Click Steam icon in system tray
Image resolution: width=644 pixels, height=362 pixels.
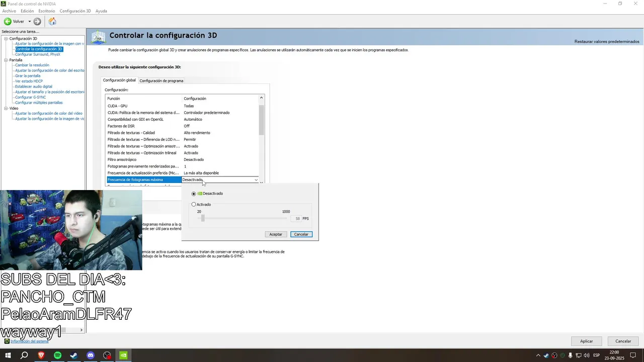click(546, 355)
